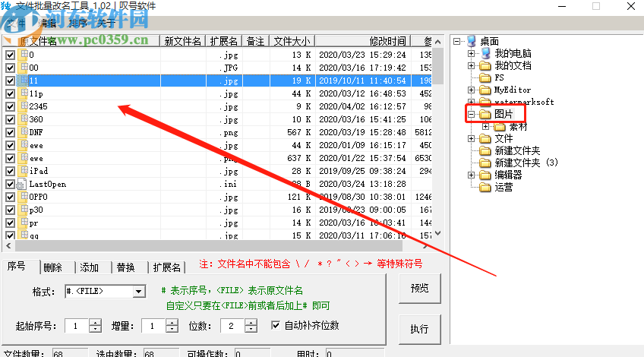The image size is (644, 357).
Task: Uncheck the checkbox for file DNF
Action: [x=11, y=132]
